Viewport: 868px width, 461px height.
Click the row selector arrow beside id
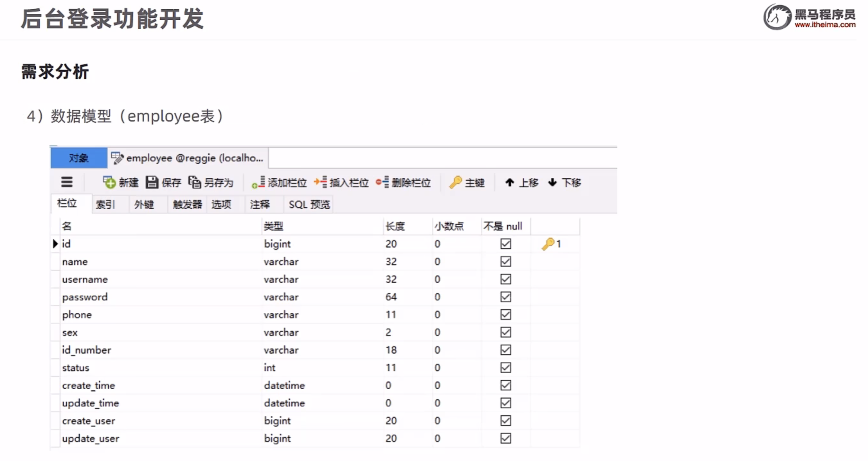(x=55, y=244)
